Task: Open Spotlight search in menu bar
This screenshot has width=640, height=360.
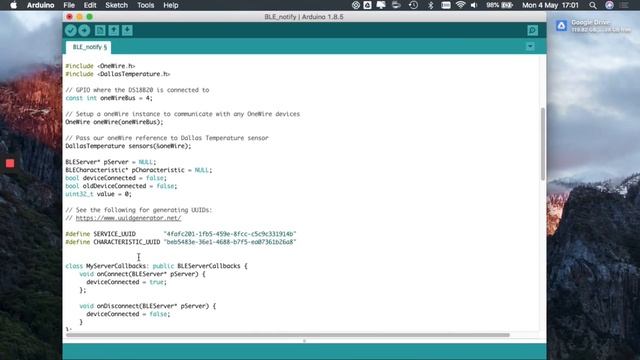Action: pyautogui.click(x=593, y=5)
